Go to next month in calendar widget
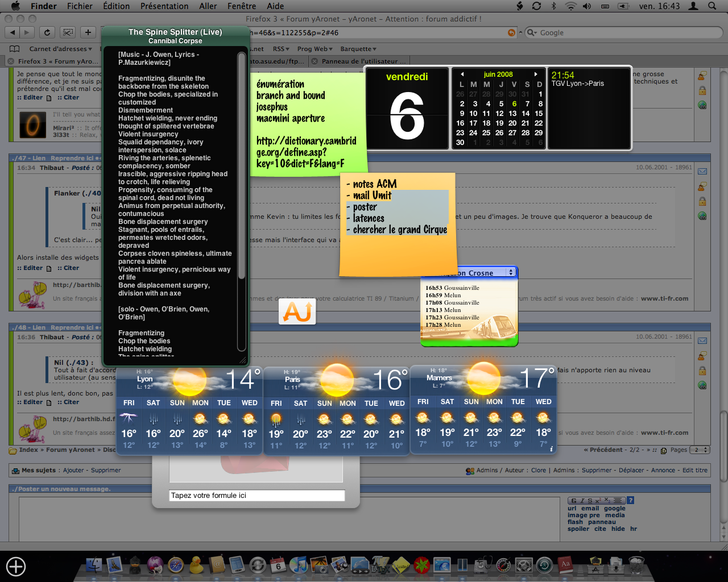This screenshot has height=582, width=728. tap(536, 74)
